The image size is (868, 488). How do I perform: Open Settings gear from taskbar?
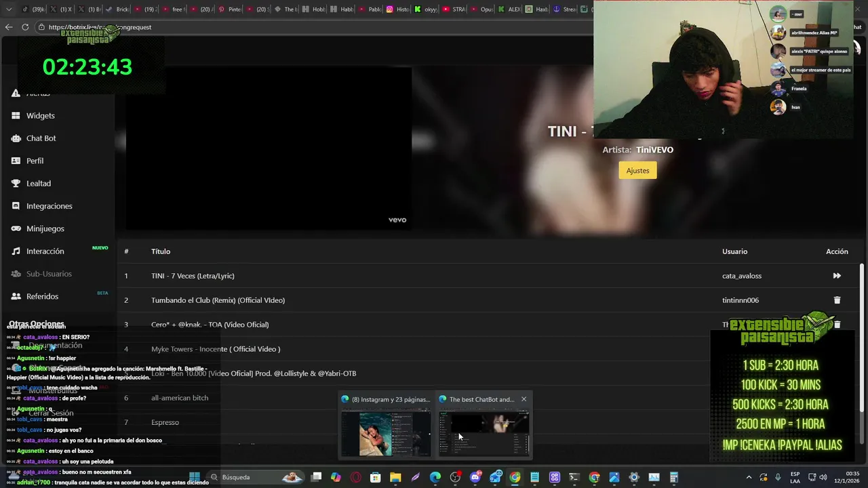point(634,477)
